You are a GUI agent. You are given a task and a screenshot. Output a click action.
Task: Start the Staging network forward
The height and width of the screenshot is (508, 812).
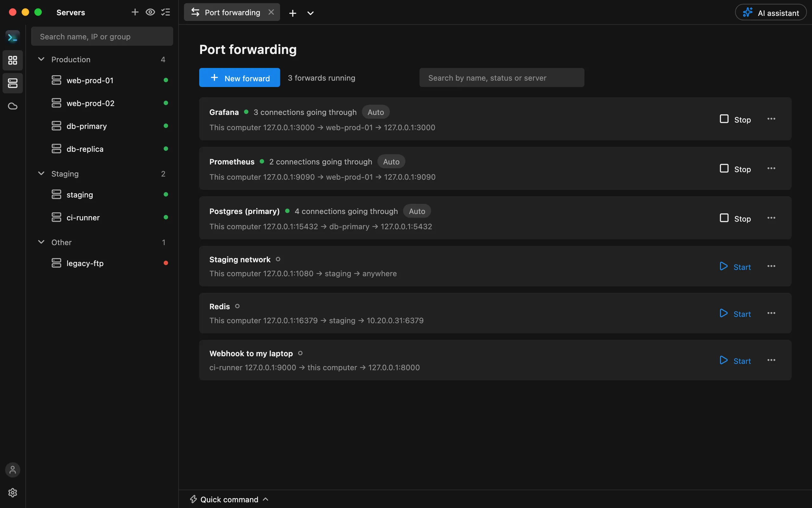pyautogui.click(x=735, y=266)
